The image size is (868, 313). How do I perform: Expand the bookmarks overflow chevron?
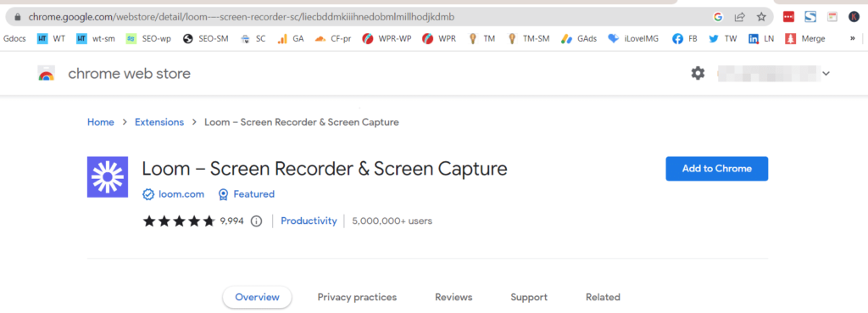pyautogui.click(x=853, y=39)
